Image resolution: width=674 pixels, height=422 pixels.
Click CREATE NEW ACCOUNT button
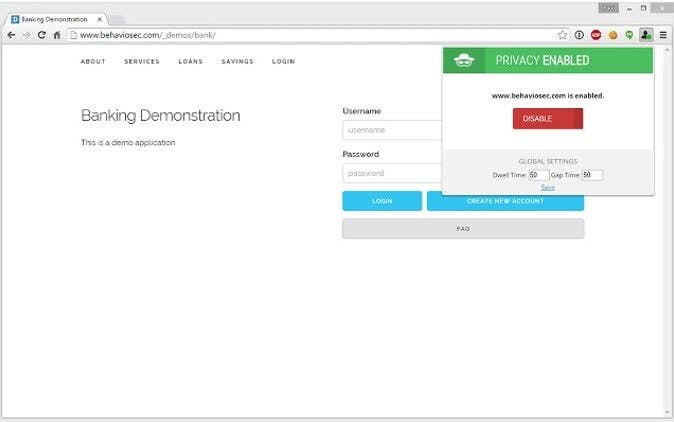505,202
